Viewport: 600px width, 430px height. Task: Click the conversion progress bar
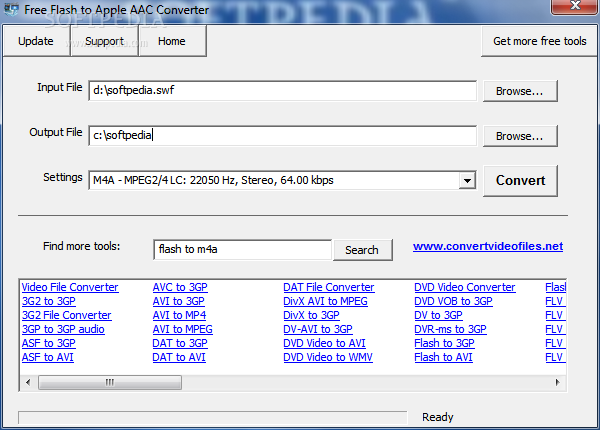212,418
